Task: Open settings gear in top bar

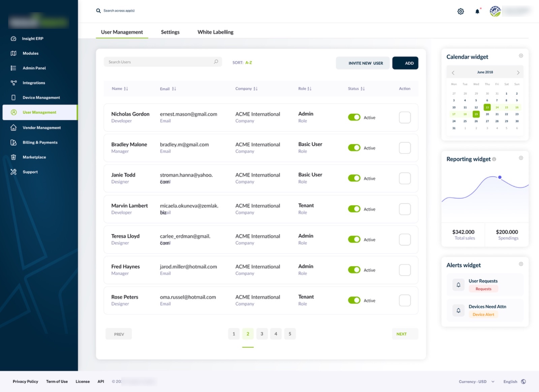Action: (461, 11)
